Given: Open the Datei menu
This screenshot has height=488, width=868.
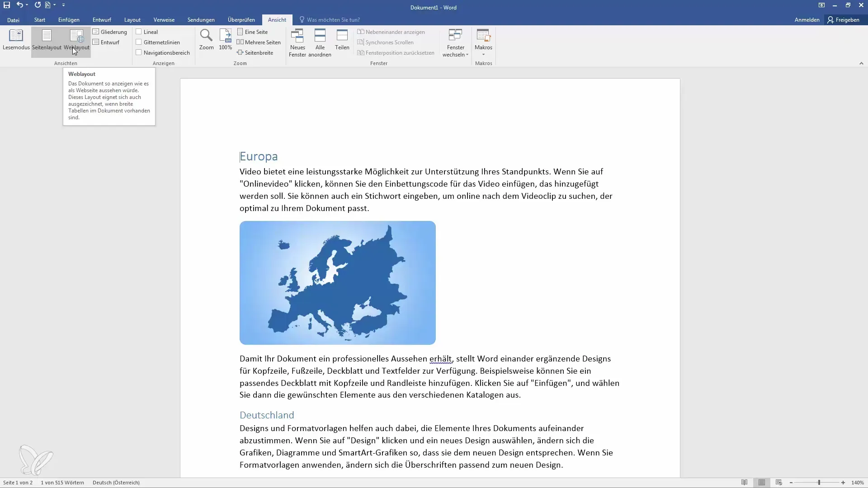Looking at the screenshot, I should tap(13, 20).
